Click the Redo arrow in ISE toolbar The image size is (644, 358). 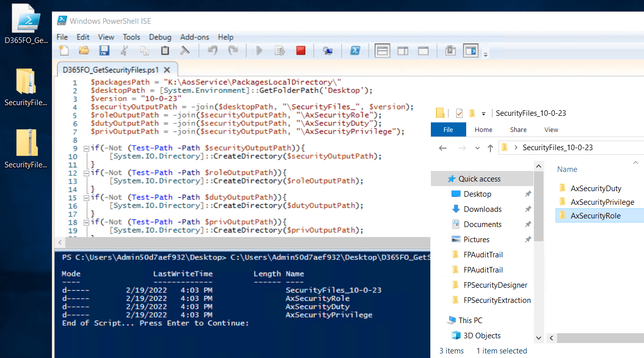click(x=233, y=51)
